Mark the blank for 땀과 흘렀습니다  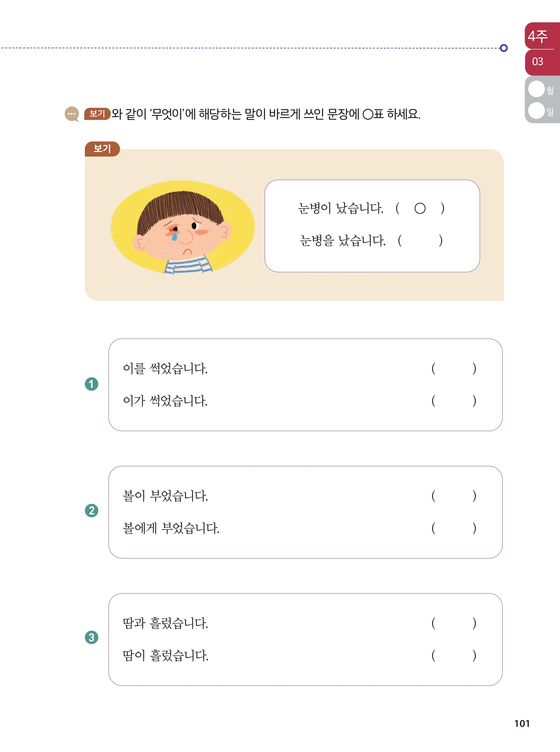(x=454, y=623)
